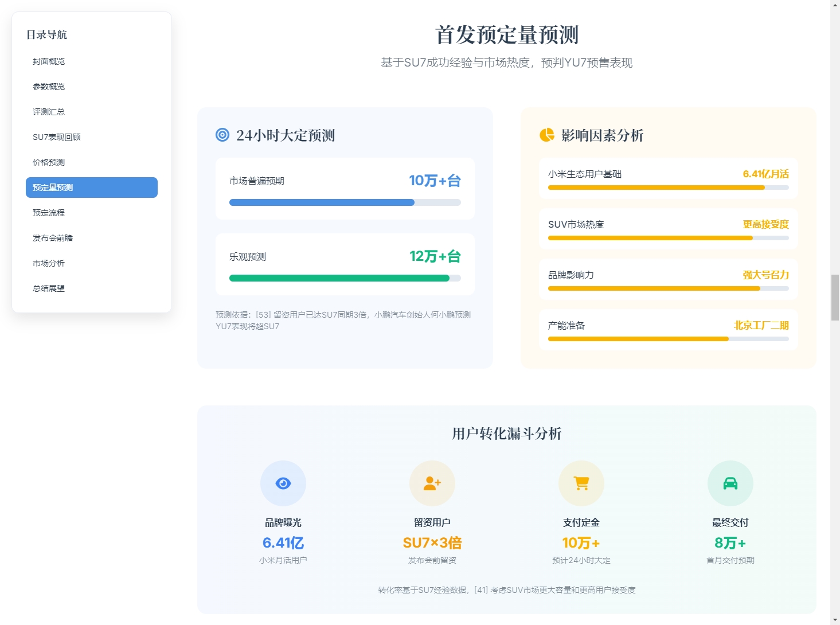Click the car icon above 最终交付
The width and height of the screenshot is (840, 625).
[730, 483]
